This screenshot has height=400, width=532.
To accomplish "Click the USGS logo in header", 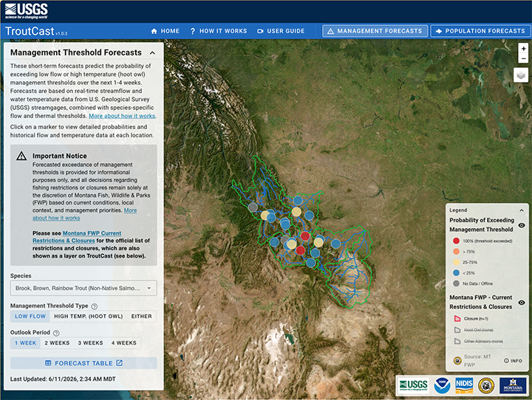I will (x=27, y=11).
